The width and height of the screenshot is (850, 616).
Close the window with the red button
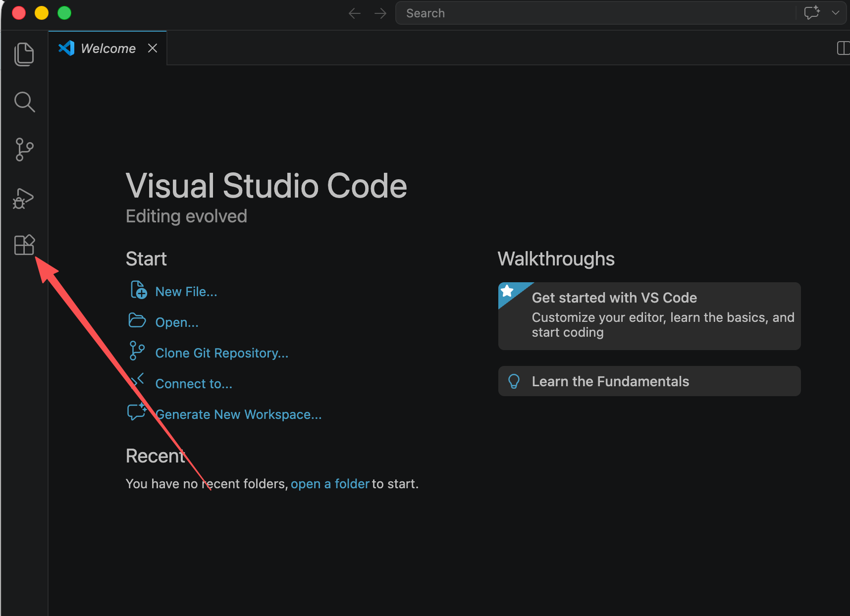click(x=19, y=13)
